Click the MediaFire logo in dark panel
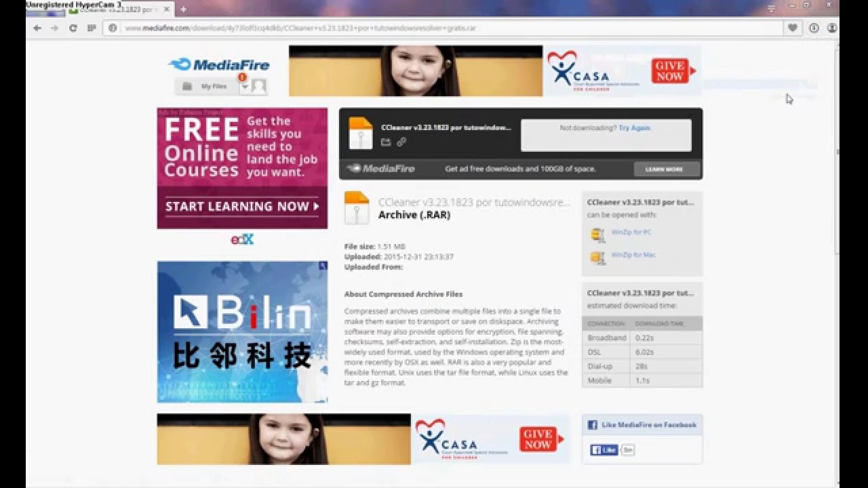The image size is (868, 488). click(x=380, y=169)
